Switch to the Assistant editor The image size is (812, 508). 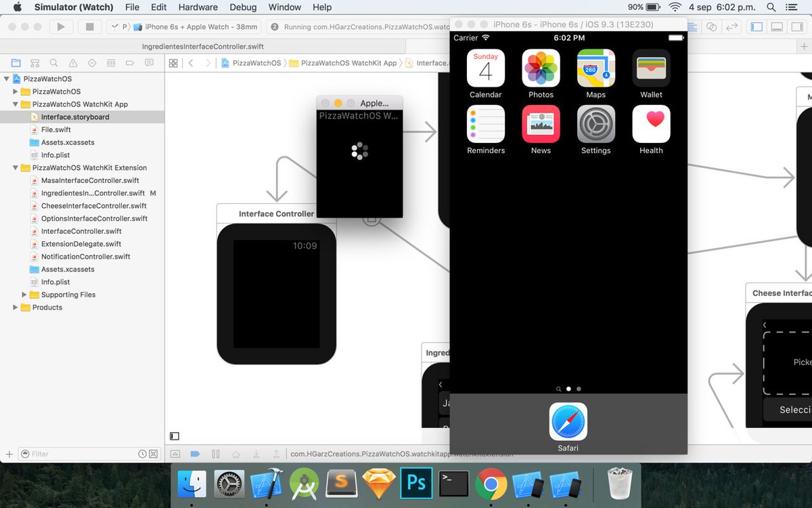point(711,27)
